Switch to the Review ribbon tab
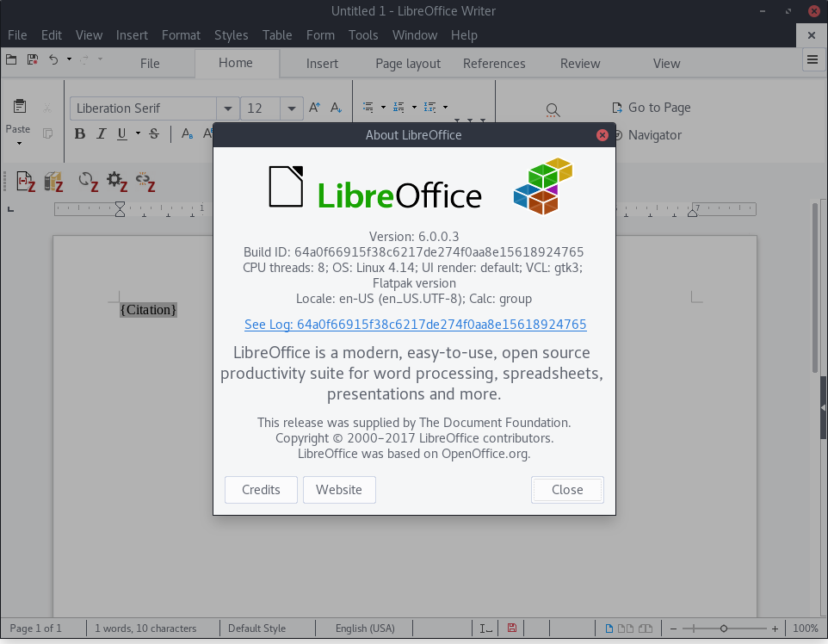 [580, 64]
